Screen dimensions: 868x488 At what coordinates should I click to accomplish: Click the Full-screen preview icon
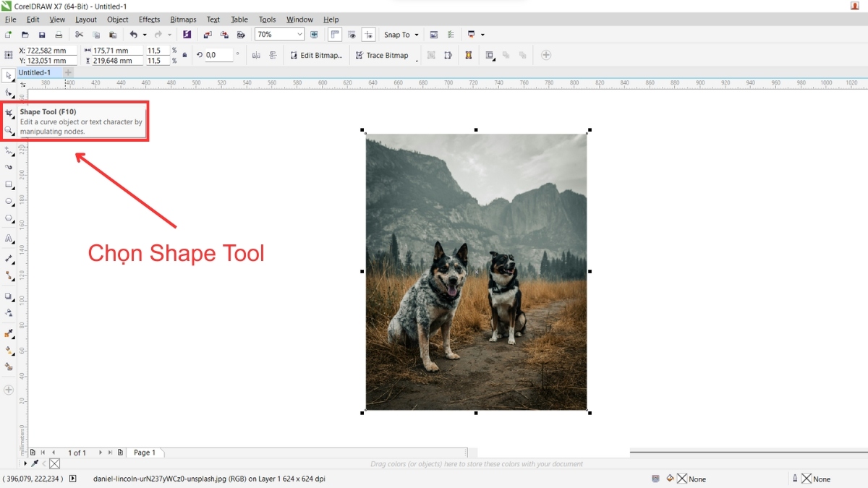click(x=314, y=35)
